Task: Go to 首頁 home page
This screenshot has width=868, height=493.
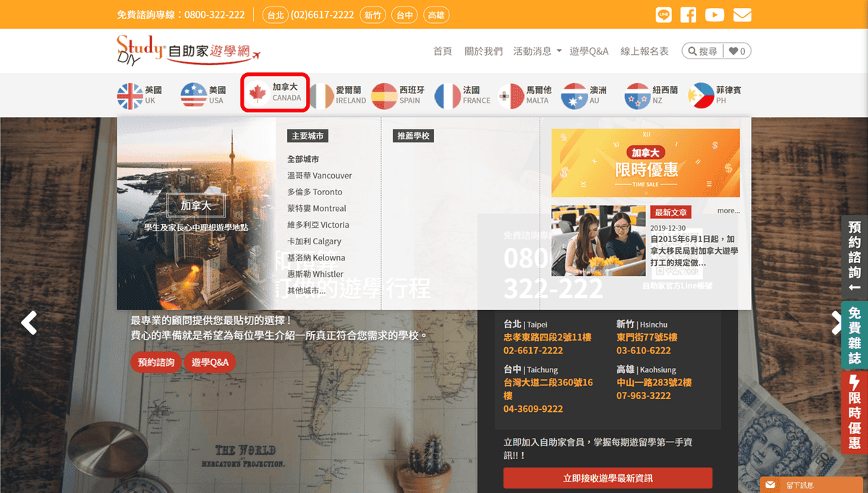Action: point(443,51)
